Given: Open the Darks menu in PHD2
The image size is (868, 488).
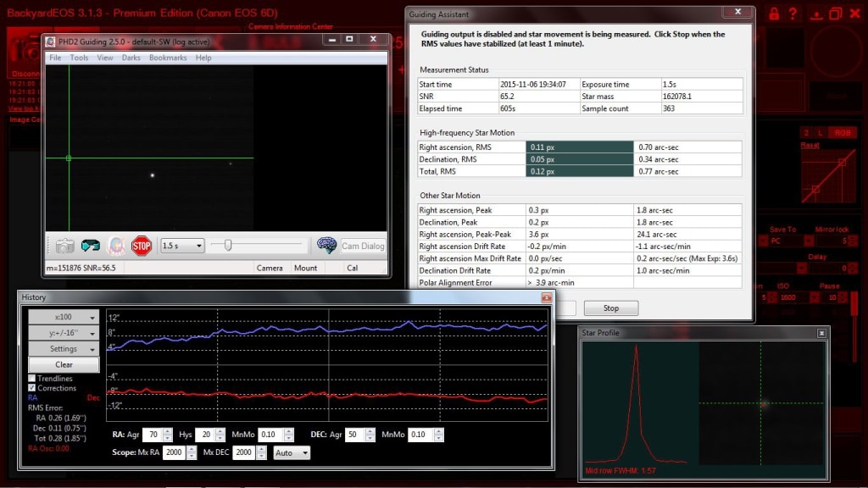Looking at the screenshot, I should 131,58.
